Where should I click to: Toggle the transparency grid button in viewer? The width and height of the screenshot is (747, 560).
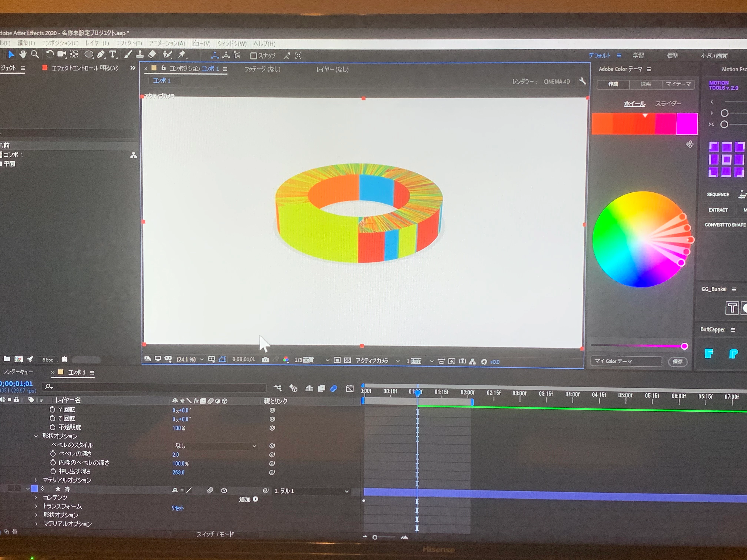pyautogui.click(x=348, y=361)
